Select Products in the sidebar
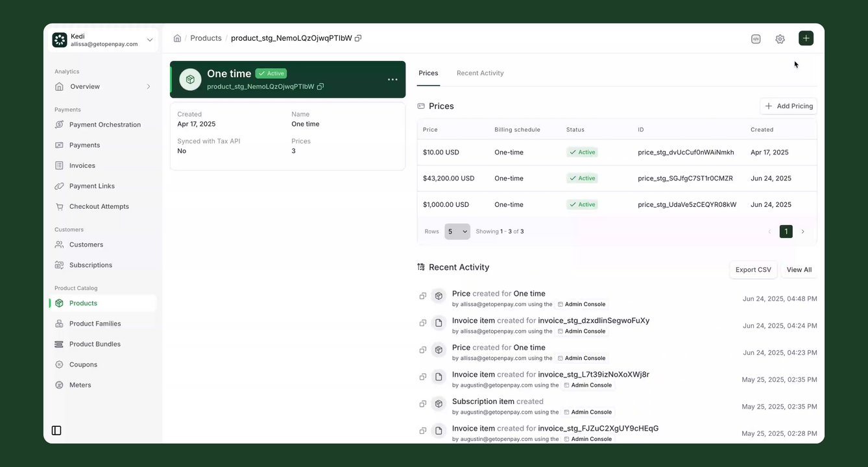The image size is (868, 467). click(104, 303)
